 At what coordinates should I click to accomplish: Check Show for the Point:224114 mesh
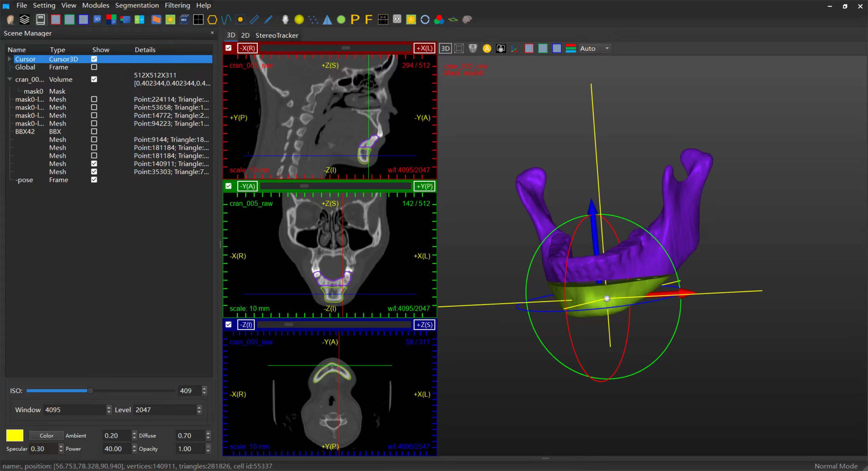94,99
